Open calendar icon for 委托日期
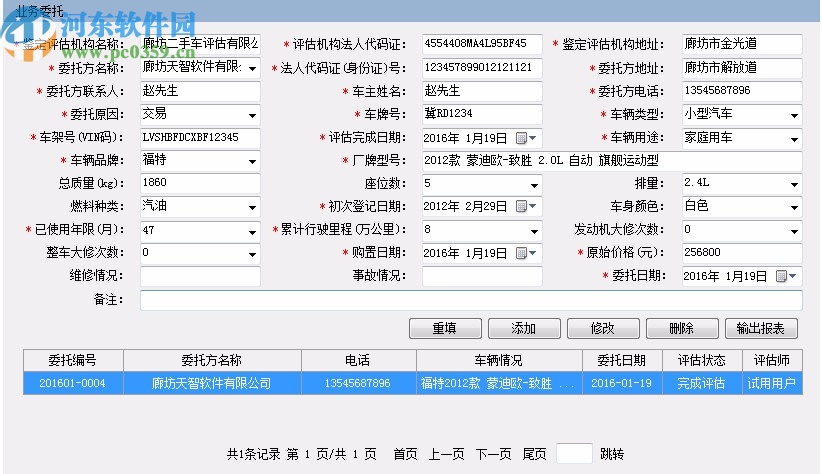This screenshot has width=822, height=474. [786, 276]
